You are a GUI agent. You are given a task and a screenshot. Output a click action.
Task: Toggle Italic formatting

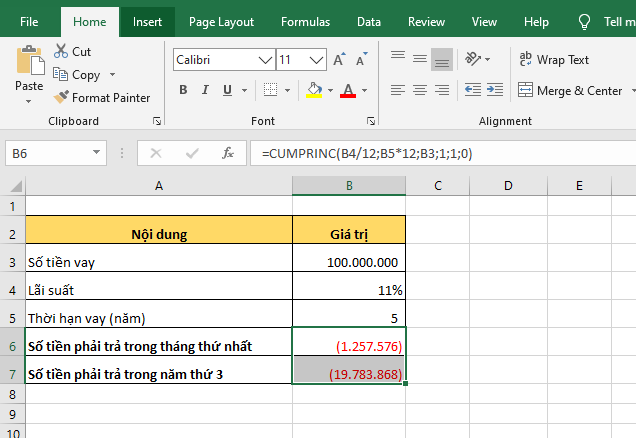(207, 90)
